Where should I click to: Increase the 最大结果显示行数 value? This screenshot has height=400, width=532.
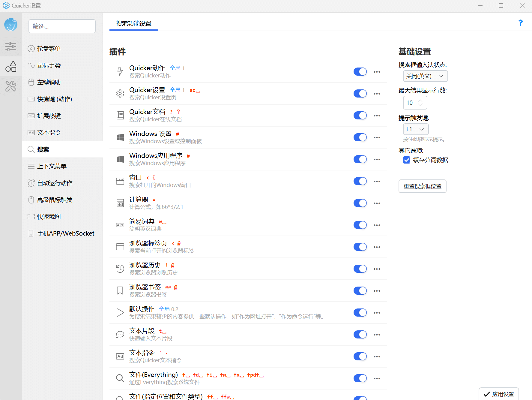click(x=420, y=101)
